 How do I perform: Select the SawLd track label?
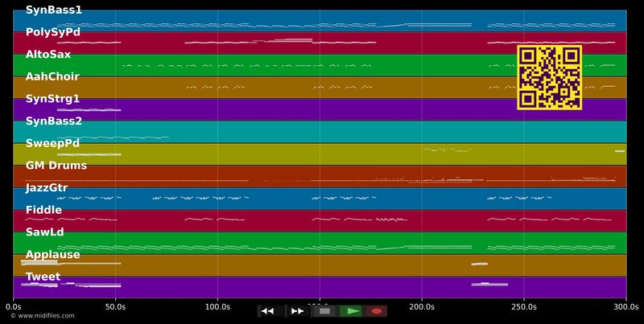pyautogui.click(x=44, y=232)
